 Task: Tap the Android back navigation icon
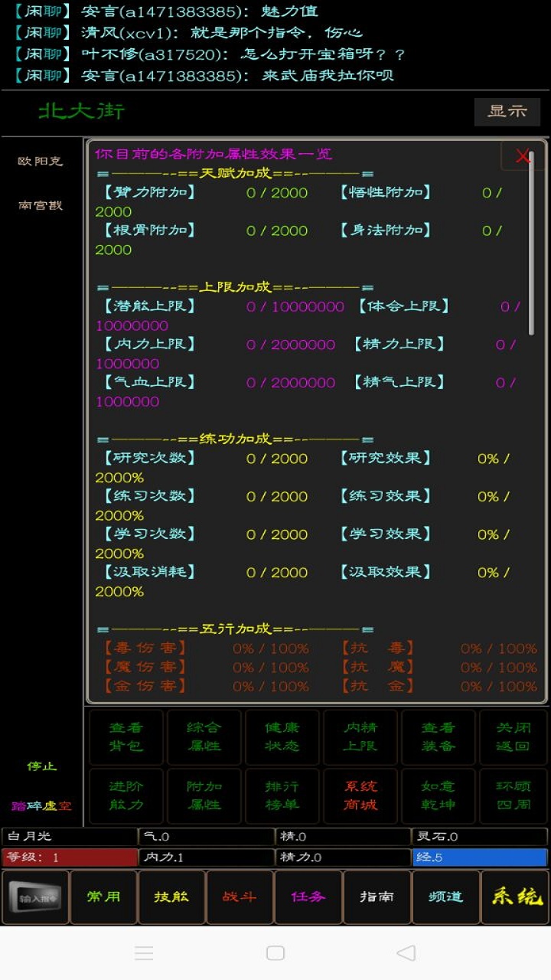pos(406,952)
